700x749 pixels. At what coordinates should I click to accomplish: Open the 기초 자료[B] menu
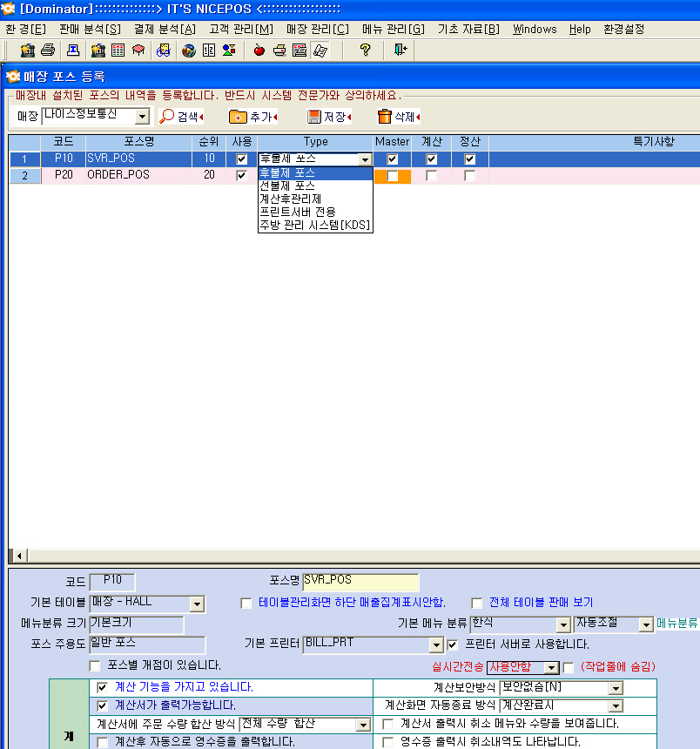point(469,29)
